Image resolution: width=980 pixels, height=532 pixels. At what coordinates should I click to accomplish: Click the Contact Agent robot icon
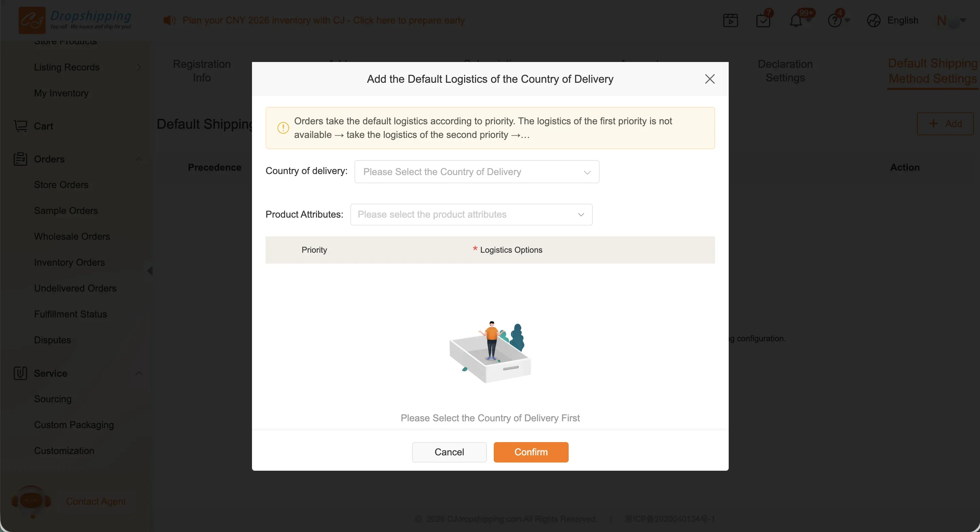31,501
